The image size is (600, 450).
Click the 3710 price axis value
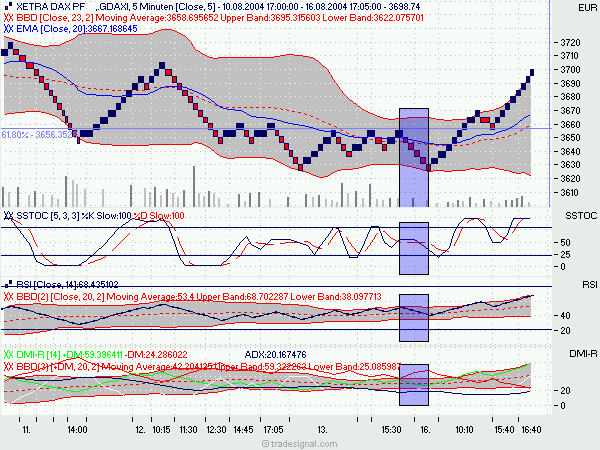tap(569, 56)
